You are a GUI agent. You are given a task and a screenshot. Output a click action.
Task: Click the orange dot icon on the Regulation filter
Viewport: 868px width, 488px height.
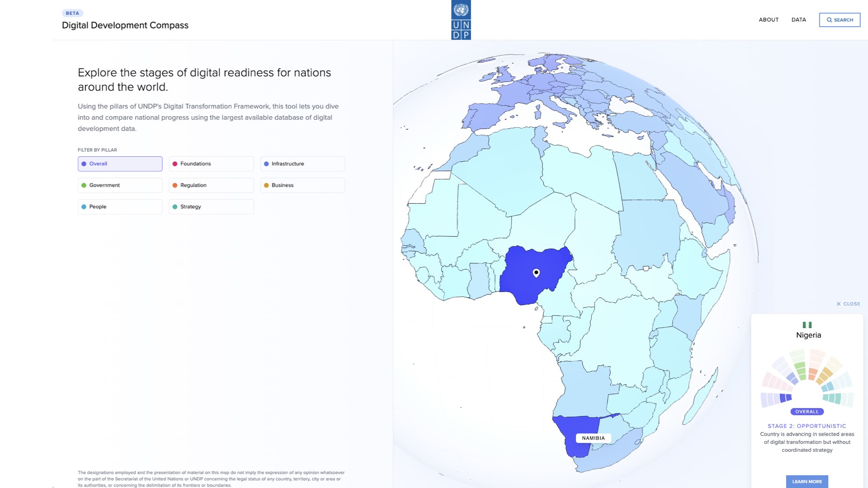pos(175,185)
